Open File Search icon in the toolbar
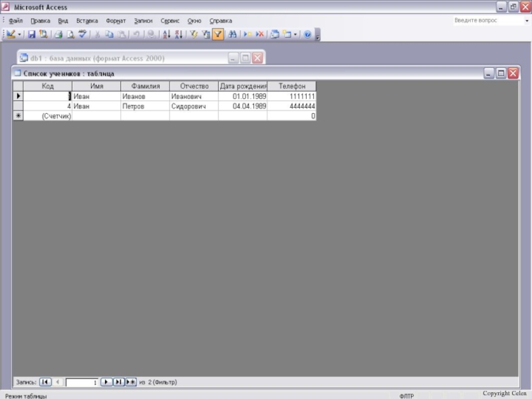The width and height of the screenshot is (532, 399). coord(43,35)
